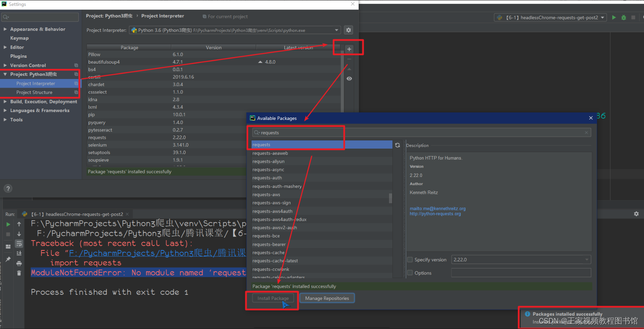Click the scroll to end icon in Run panel

pos(19,254)
